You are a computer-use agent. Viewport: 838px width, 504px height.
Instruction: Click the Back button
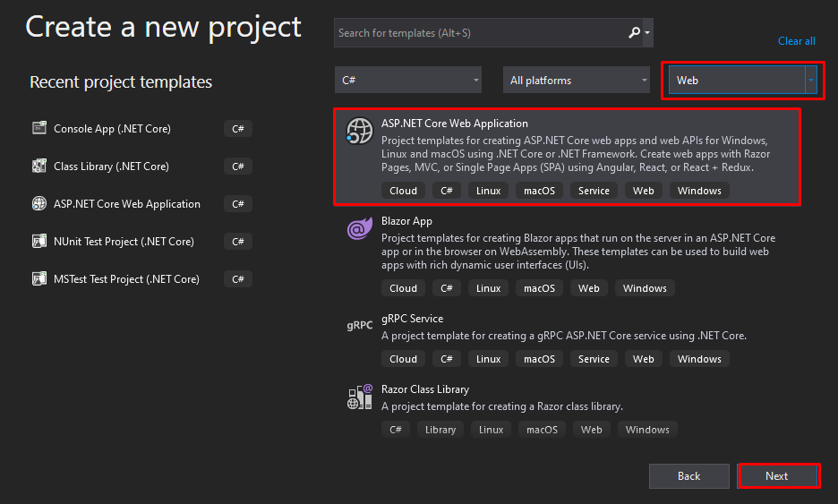(688, 476)
